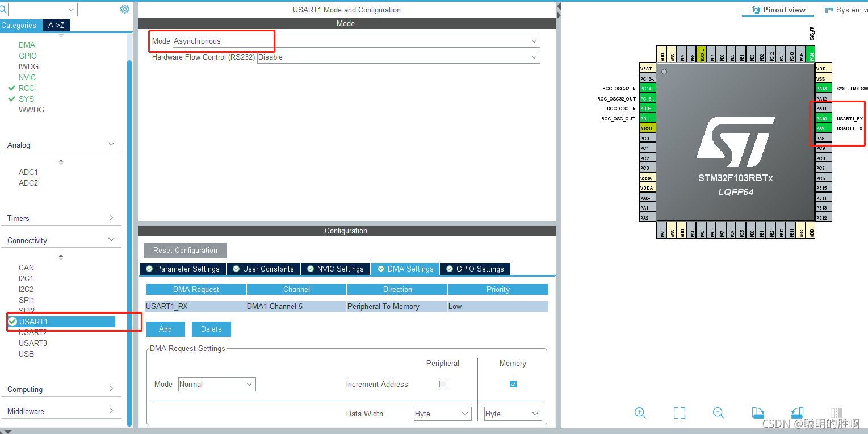Click the System view tab icon
This screenshot has height=434, width=868.
(x=829, y=10)
